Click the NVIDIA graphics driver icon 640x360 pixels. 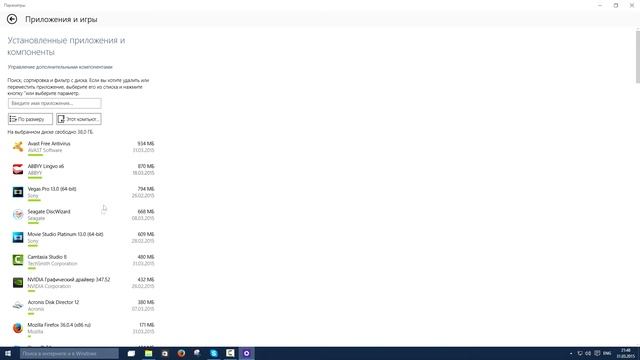pyautogui.click(x=18, y=282)
